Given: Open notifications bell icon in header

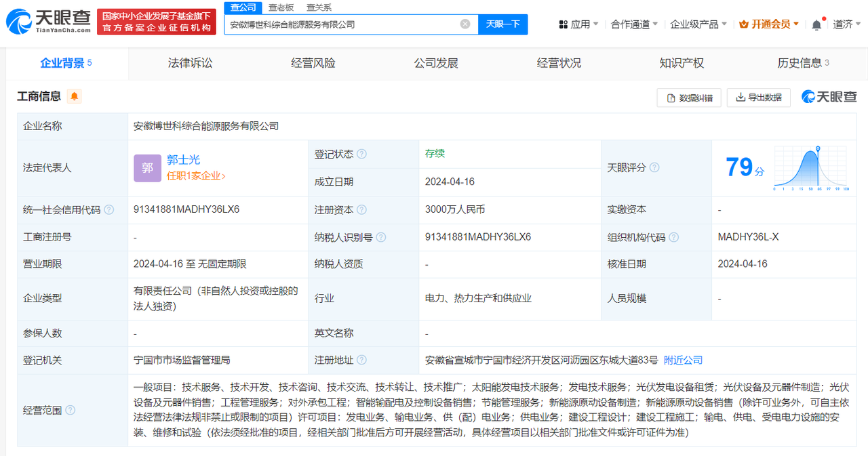Looking at the screenshot, I should coord(816,24).
